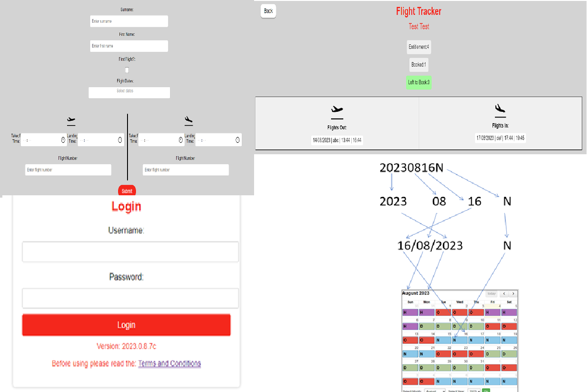Click the outbound landing time clock icon

[120, 140]
